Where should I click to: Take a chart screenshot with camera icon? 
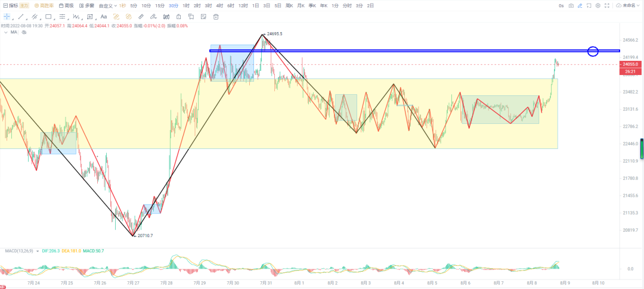click(x=571, y=6)
